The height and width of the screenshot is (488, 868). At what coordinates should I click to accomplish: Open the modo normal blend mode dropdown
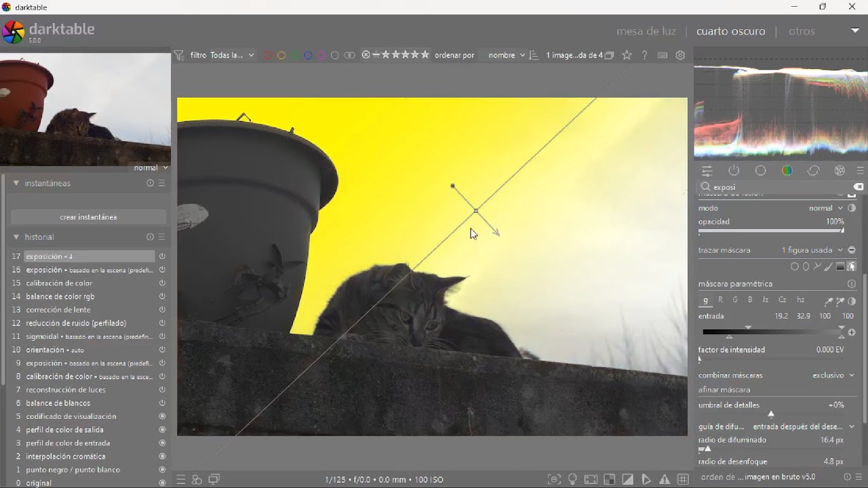pos(825,208)
